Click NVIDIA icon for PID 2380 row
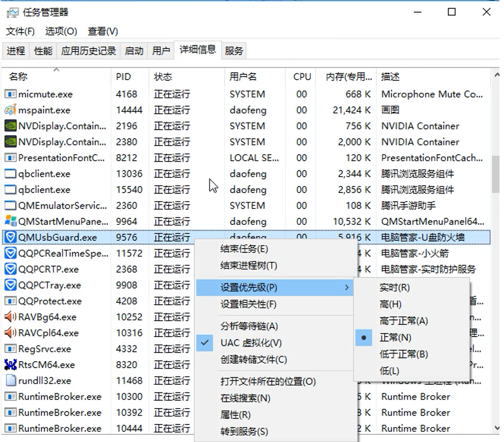The height and width of the screenshot is (442, 504). click(x=10, y=142)
